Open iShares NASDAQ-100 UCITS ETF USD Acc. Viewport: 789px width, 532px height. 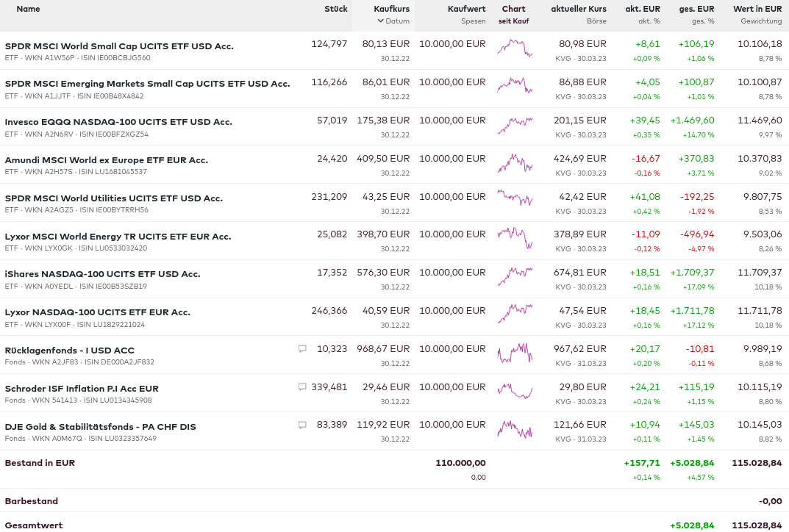(102, 274)
